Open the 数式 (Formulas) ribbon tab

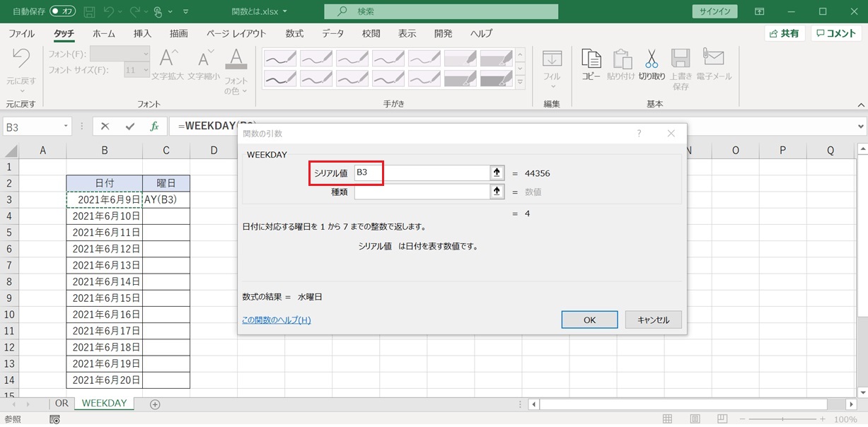click(x=294, y=34)
